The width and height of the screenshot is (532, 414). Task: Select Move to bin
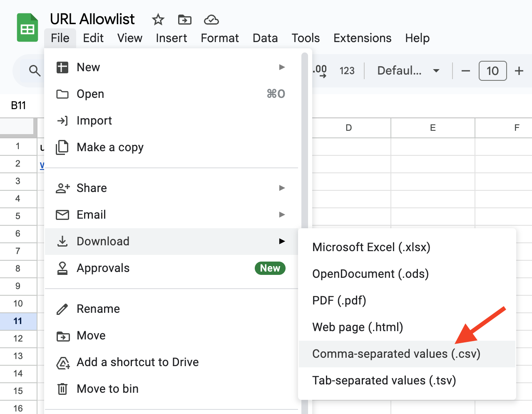172,389
